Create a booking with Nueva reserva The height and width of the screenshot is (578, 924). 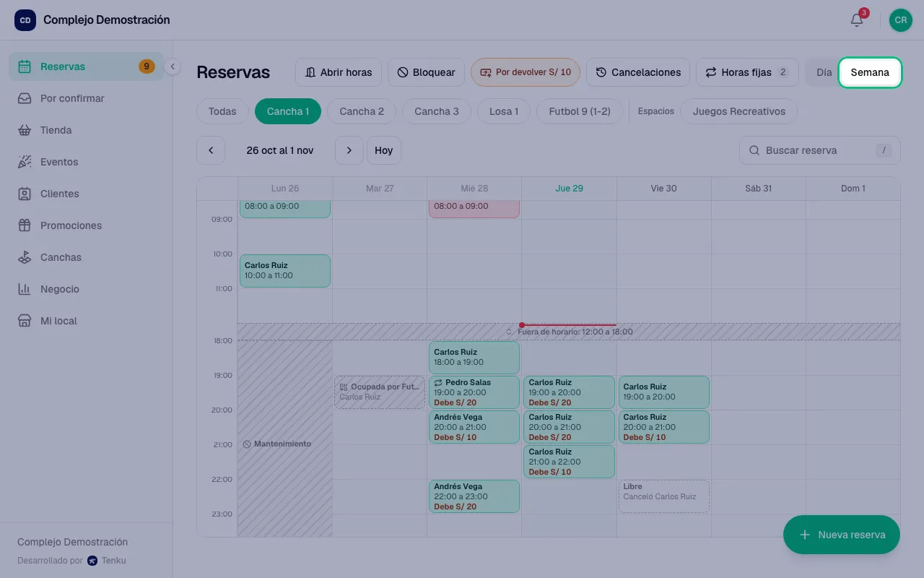coord(842,535)
